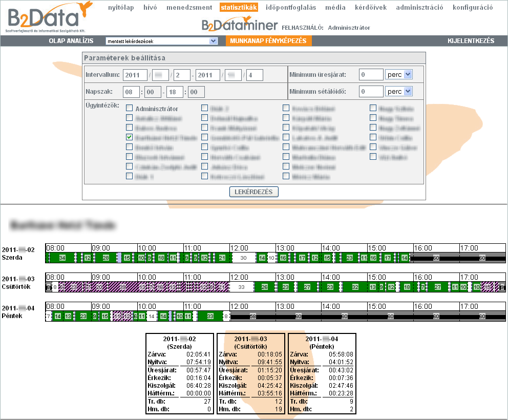Image resolution: width=508 pixels, height=420 pixels.
Task: Uncheck the currently checked Ügyintézők checkbox
Action: pos(130,137)
